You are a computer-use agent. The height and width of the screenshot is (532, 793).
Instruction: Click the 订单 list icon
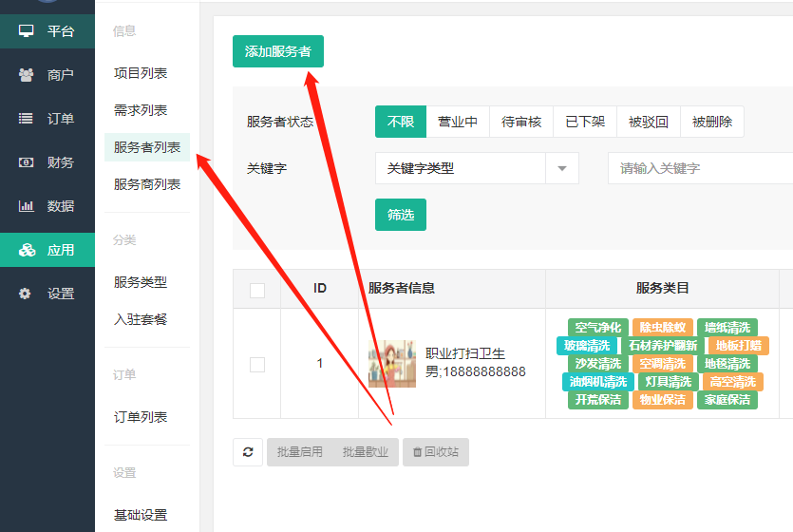(x=26, y=119)
